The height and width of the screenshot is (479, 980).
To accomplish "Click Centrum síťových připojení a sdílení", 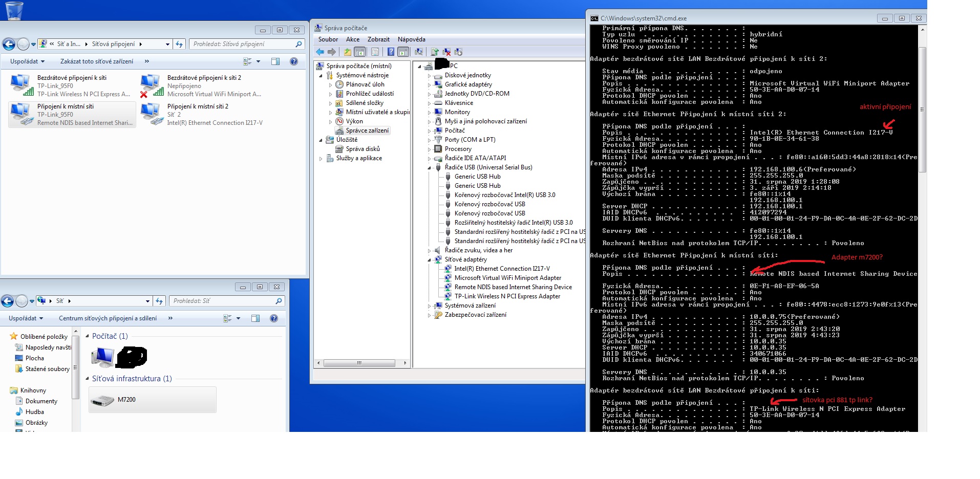I will pos(108,318).
